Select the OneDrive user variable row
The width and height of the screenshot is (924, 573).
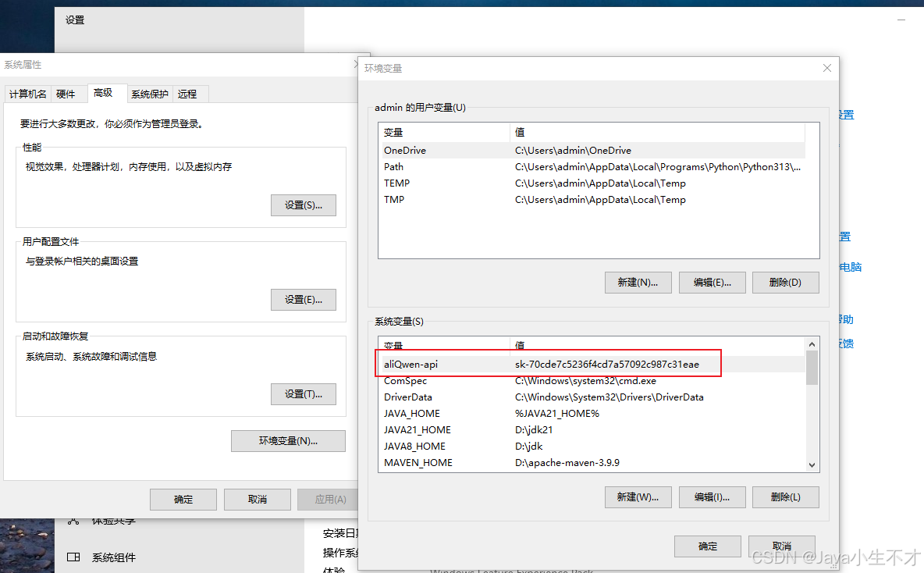tap(593, 151)
